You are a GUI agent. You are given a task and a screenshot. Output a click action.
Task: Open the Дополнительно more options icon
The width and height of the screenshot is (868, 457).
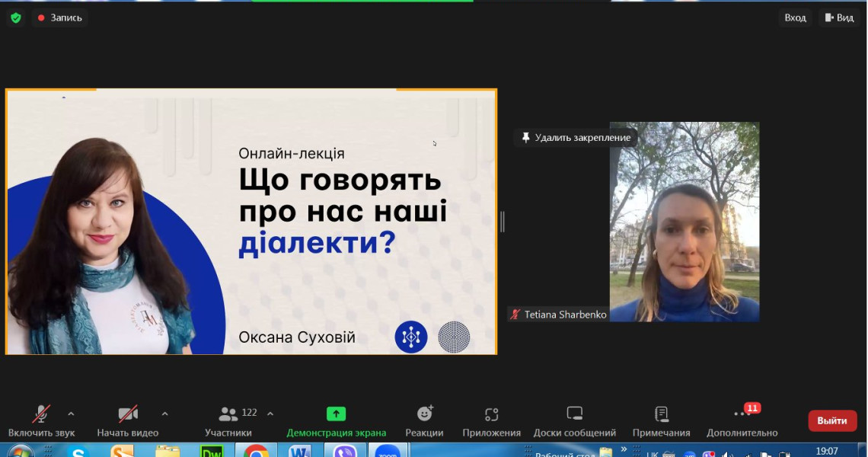(x=742, y=414)
